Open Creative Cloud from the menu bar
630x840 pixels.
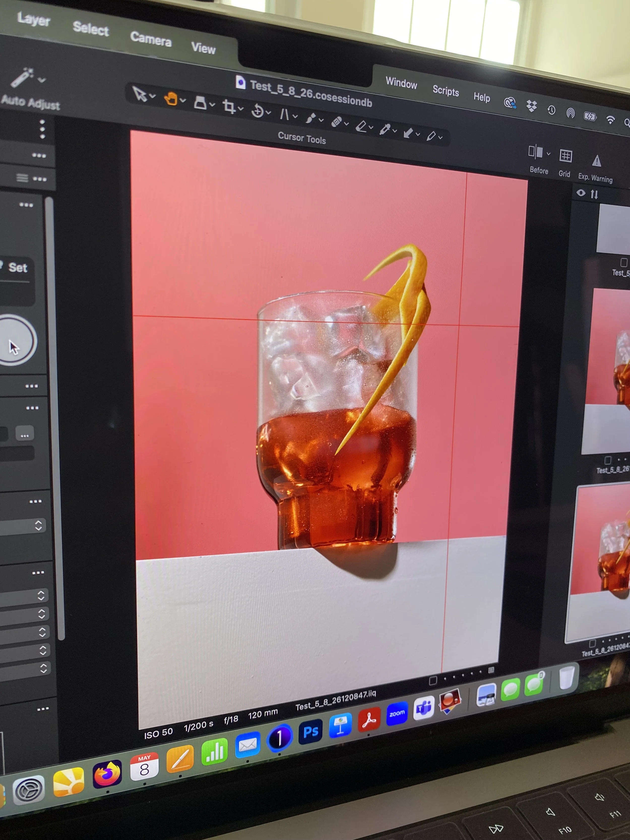coord(510,103)
